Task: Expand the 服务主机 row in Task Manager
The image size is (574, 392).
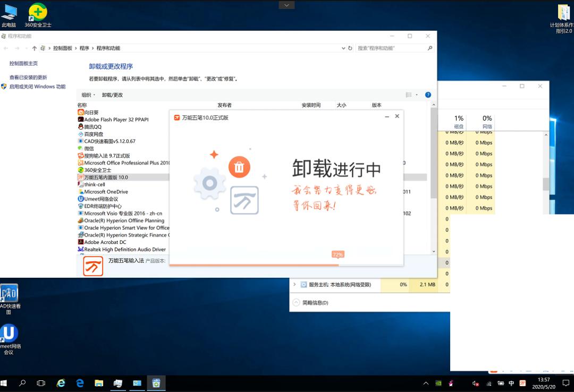Action: tap(296, 284)
